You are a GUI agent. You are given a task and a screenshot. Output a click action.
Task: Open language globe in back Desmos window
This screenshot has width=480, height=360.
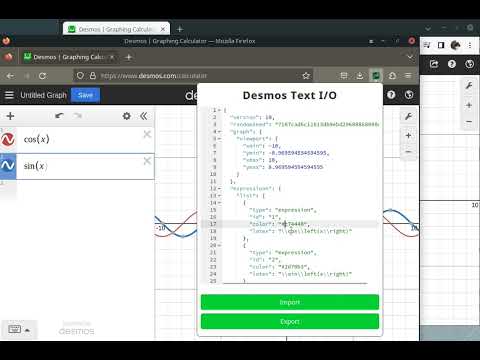point(469,64)
